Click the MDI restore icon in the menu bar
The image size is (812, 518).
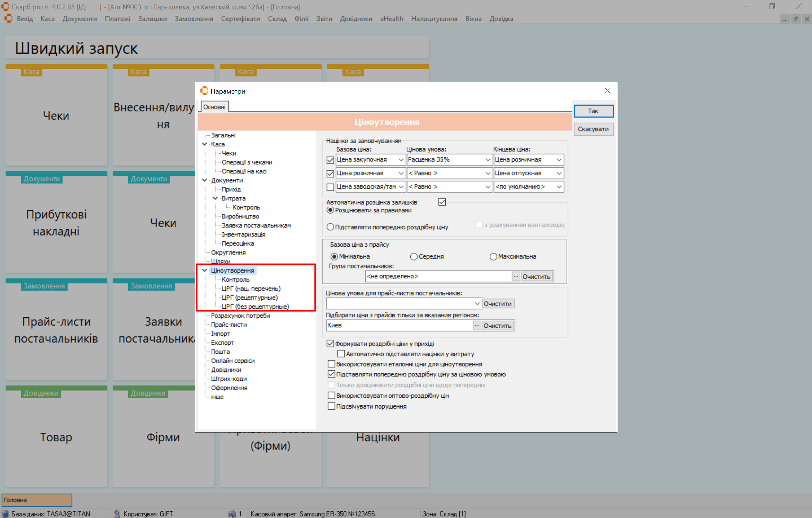(x=795, y=19)
